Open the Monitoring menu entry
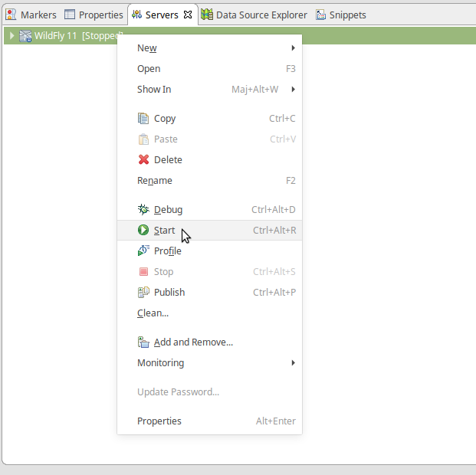476x475 pixels. (209, 362)
